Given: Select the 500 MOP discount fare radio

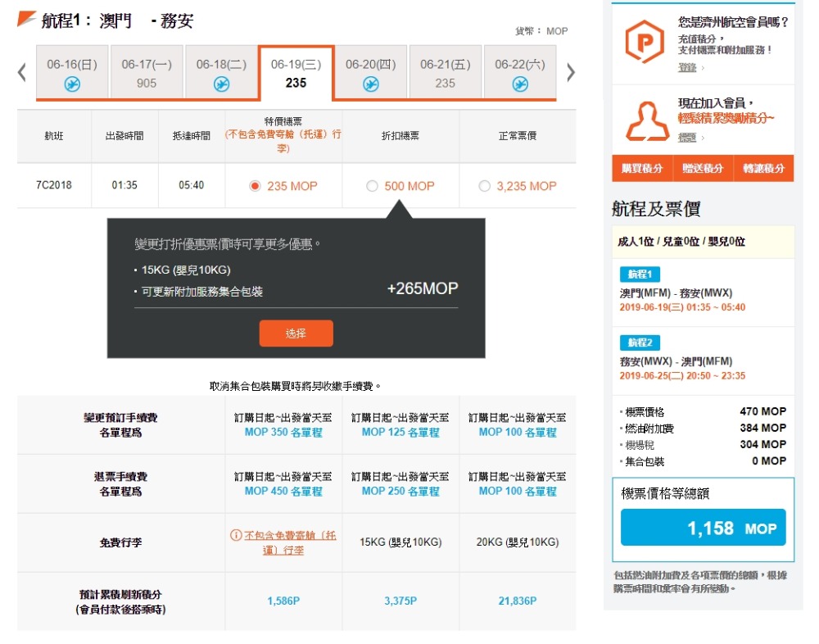Looking at the screenshot, I should pyautogui.click(x=373, y=186).
